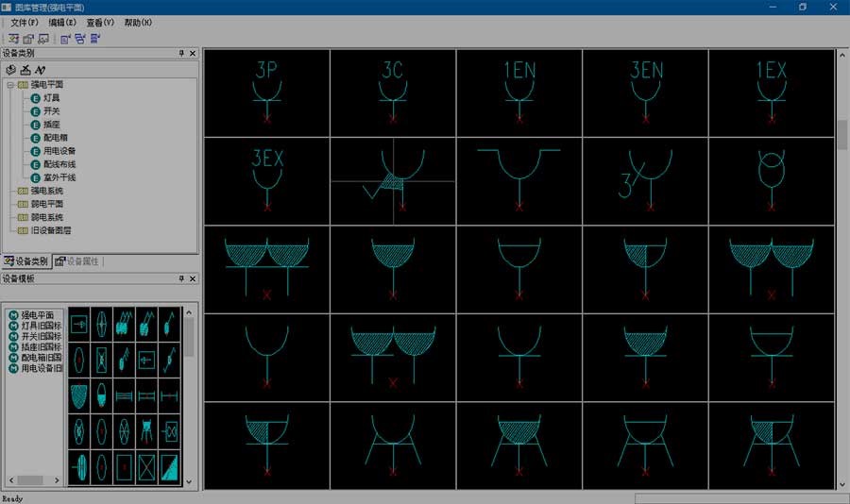Switch to the 设备类别 tab
The image size is (850, 504).
tap(26, 261)
